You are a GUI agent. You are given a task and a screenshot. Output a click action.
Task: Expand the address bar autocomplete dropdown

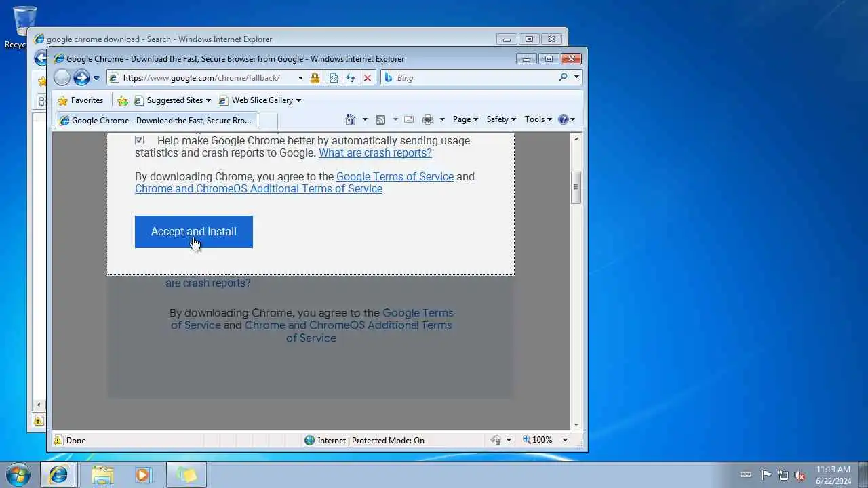tap(300, 78)
